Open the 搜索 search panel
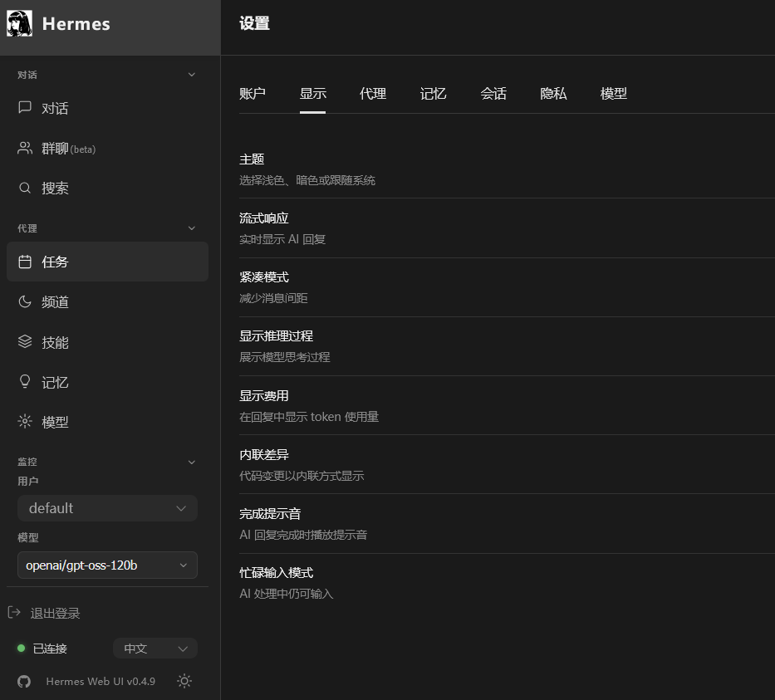The width and height of the screenshot is (775, 700). [x=54, y=188]
